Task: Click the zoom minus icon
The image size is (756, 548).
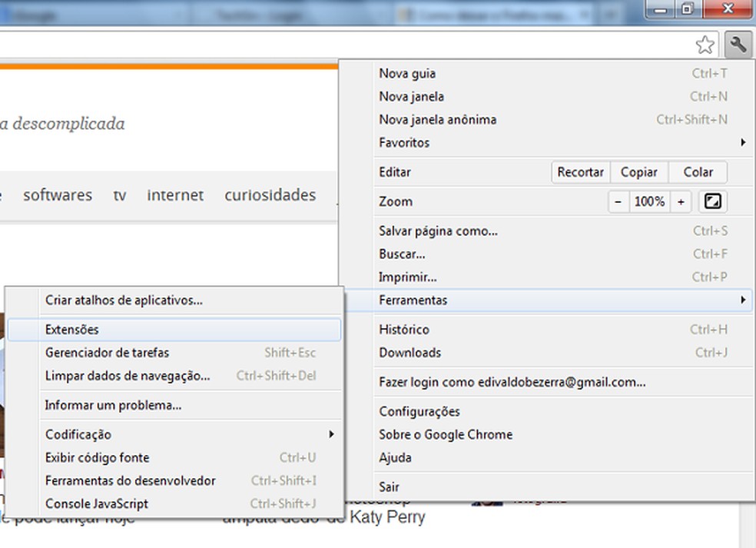Action: 619,201
